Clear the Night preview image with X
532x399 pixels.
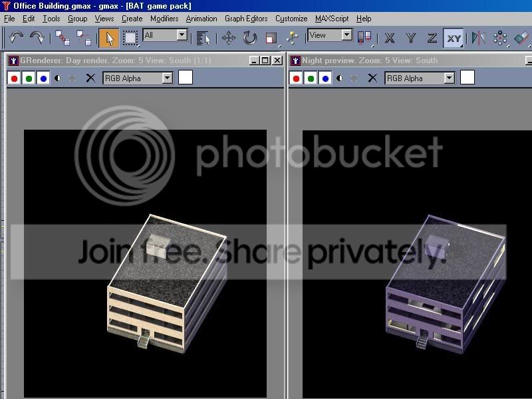(372, 78)
